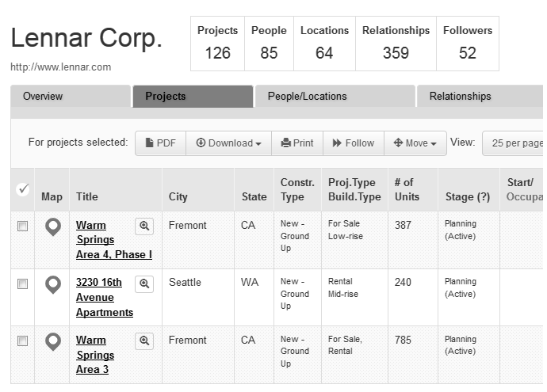Open magnifier preview for Warm Springs Area 4, Phase I

click(144, 226)
